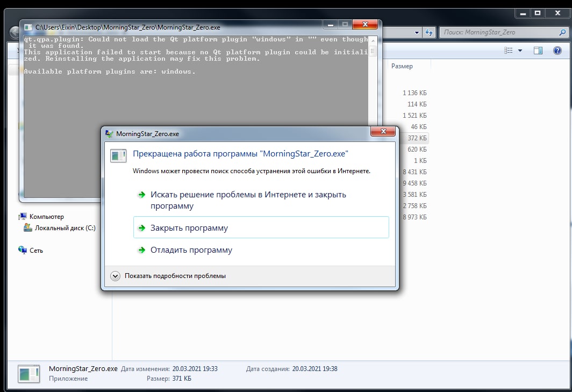The image size is (572, 392).
Task: Click the "Размер" column header
Action: (402, 66)
